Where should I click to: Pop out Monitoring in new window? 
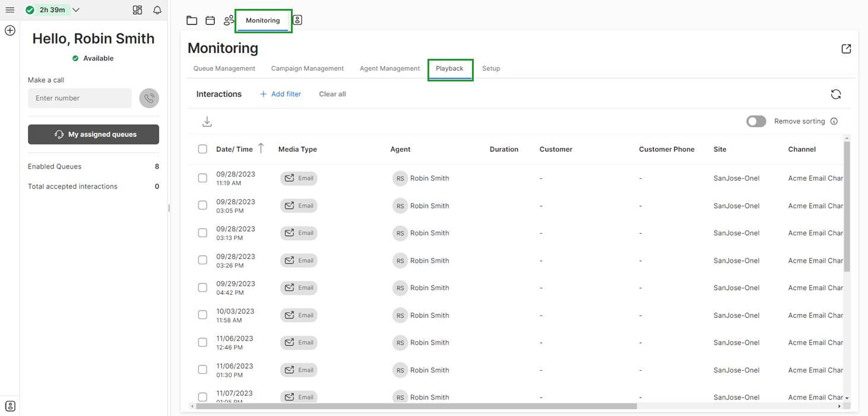846,49
